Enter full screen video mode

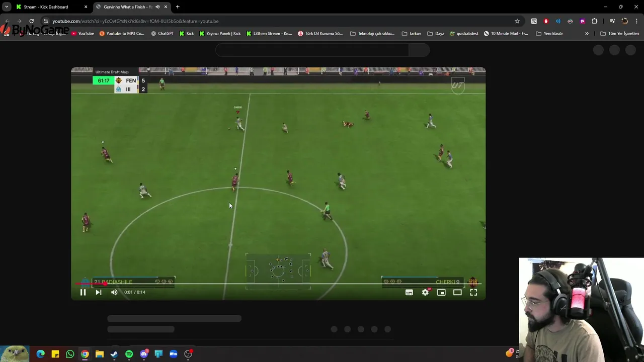[x=473, y=292]
